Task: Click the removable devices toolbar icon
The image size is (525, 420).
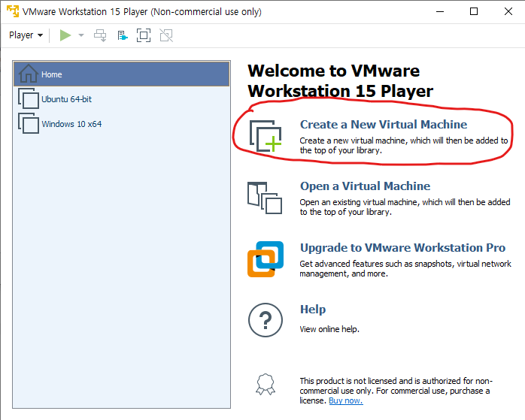Action: click(123, 35)
